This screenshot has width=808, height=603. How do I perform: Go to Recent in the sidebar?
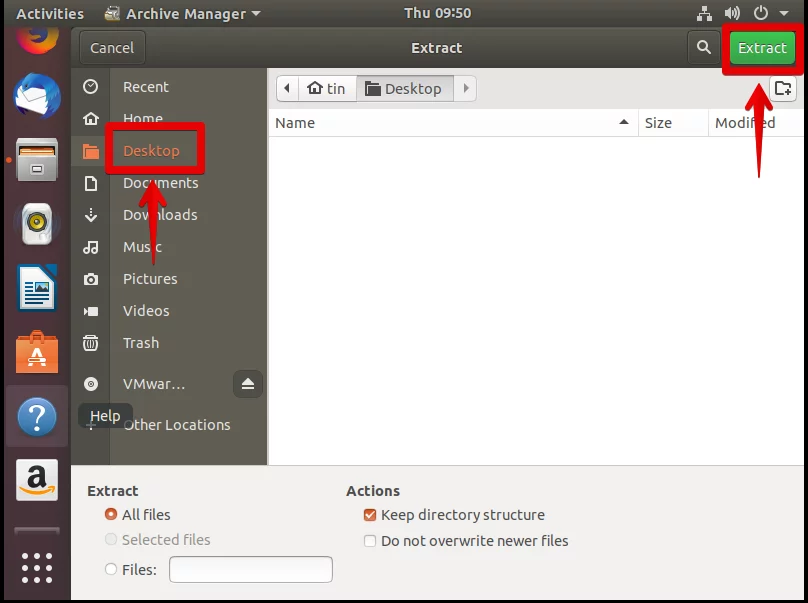[146, 87]
